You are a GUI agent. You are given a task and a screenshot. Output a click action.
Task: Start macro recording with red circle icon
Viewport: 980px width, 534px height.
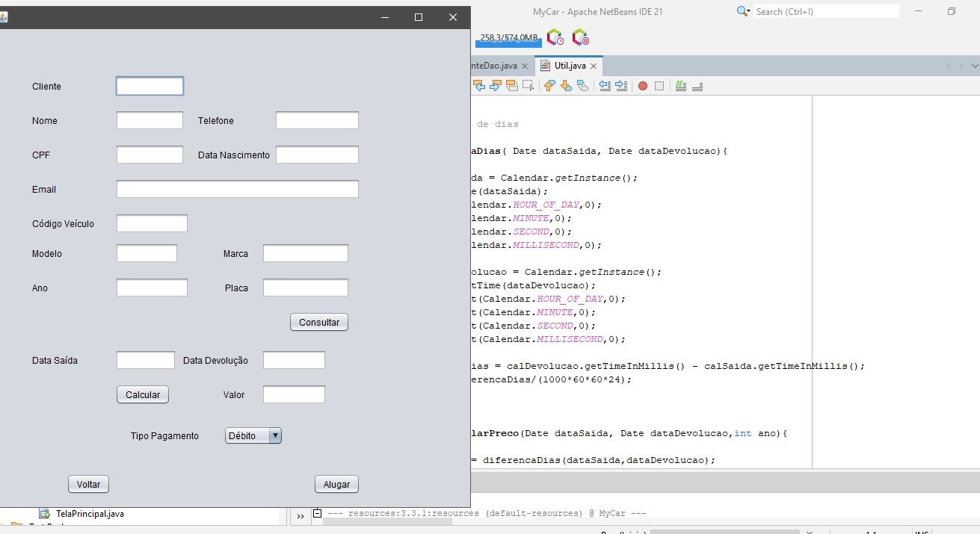pos(642,86)
